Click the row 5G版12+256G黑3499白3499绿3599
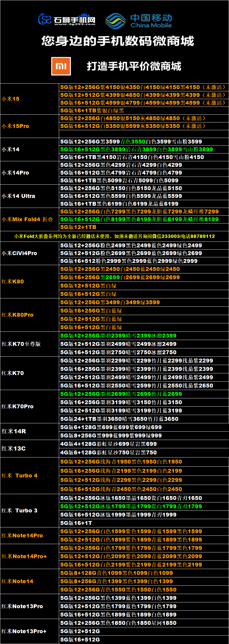This screenshot has width=229, height=644. (x=144, y=302)
